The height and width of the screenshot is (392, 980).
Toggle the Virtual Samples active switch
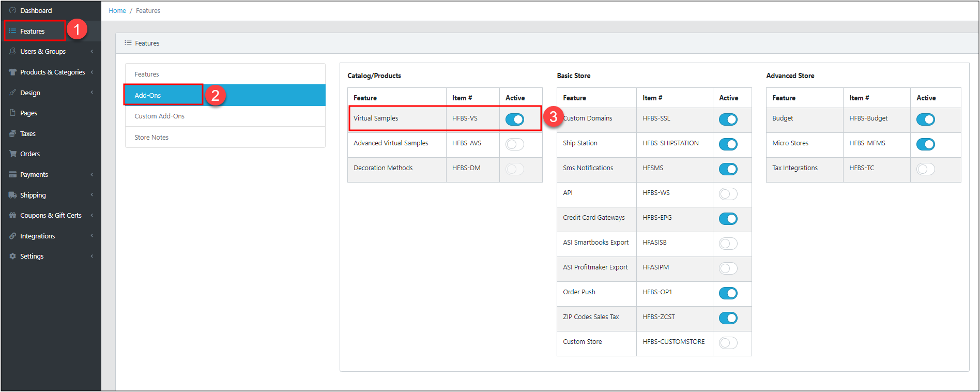pos(515,119)
